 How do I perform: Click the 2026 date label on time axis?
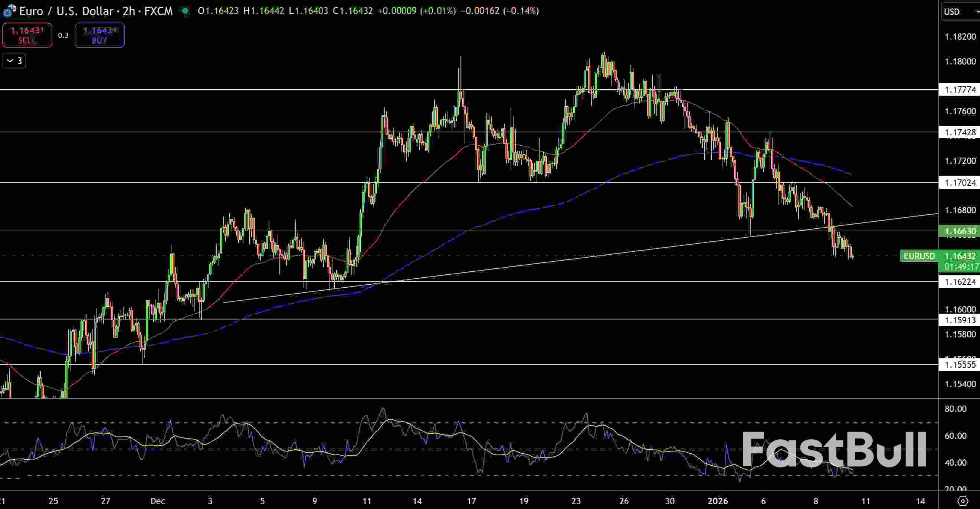718,501
